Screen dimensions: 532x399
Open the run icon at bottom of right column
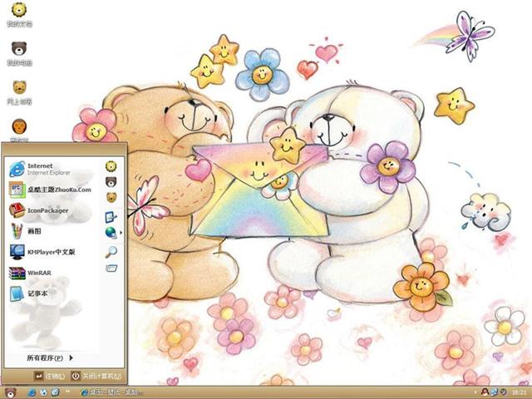tap(111, 268)
